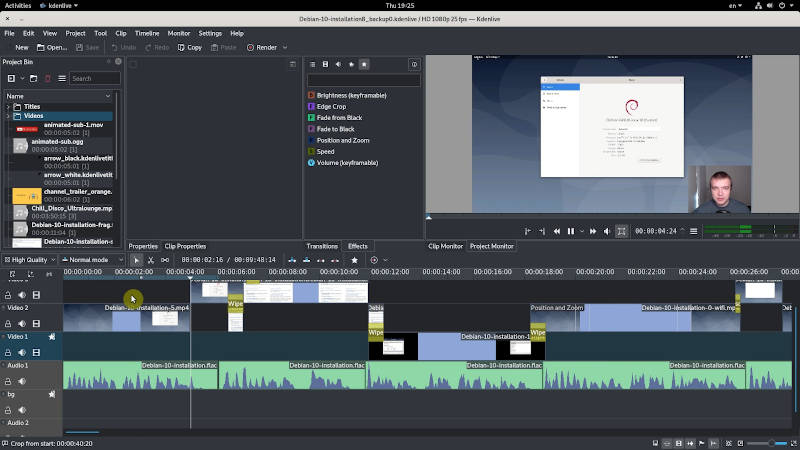Delete selected clip with red trash icon
The height and width of the screenshot is (450, 800).
click(x=48, y=79)
